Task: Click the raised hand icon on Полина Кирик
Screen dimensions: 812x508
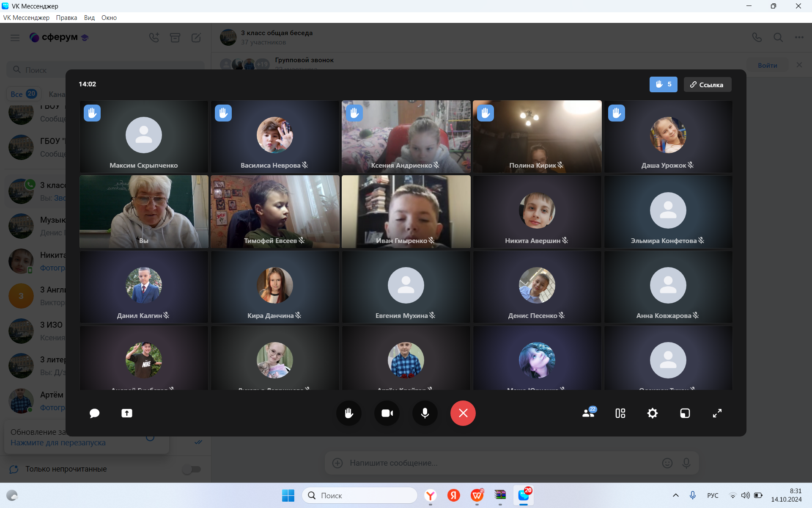Action: [486, 113]
